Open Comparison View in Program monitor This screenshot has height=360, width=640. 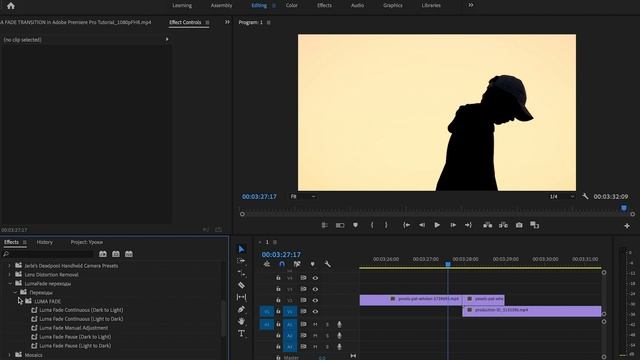point(534,225)
